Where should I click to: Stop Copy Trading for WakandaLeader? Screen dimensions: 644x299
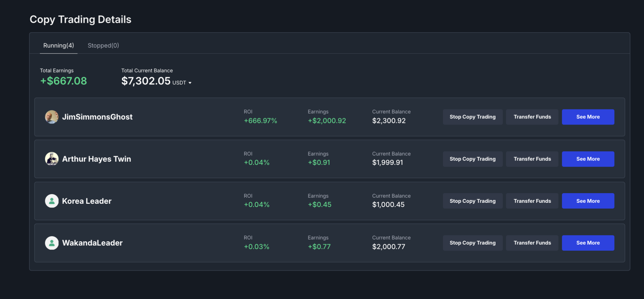[x=472, y=243]
